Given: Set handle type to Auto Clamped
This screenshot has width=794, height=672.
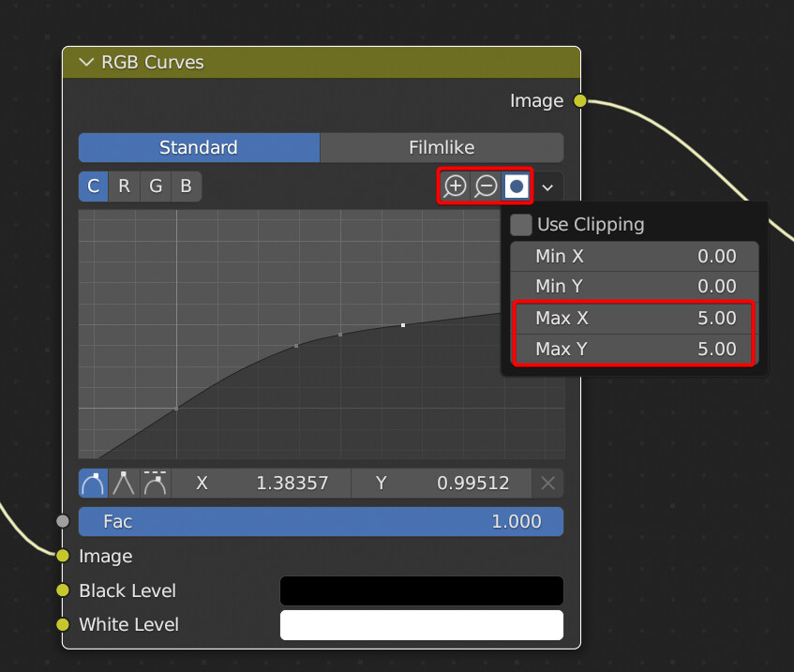Looking at the screenshot, I should [x=155, y=483].
